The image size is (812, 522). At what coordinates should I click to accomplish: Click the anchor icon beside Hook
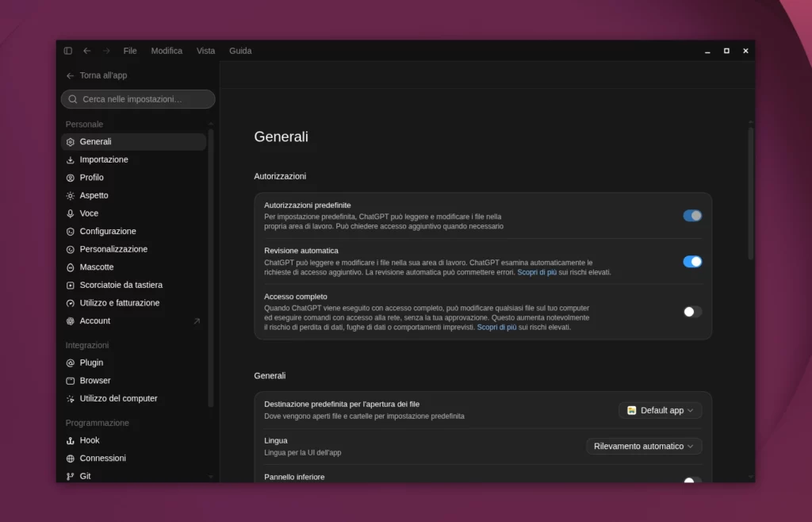click(71, 441)
